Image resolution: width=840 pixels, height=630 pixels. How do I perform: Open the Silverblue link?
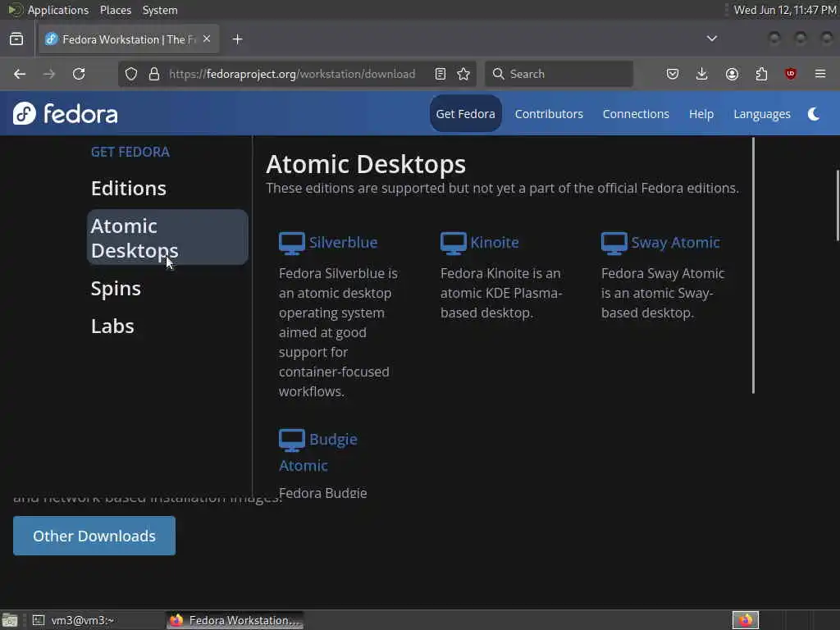pos(344,242)
